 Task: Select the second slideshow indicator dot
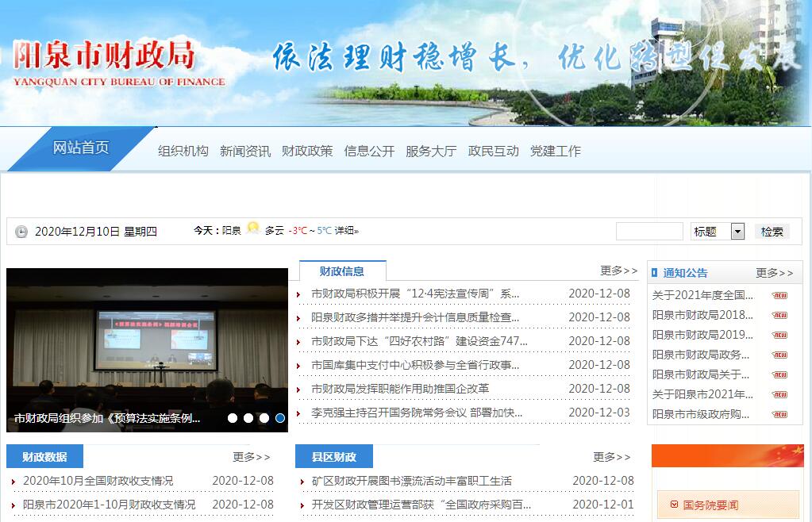[248, 418]
